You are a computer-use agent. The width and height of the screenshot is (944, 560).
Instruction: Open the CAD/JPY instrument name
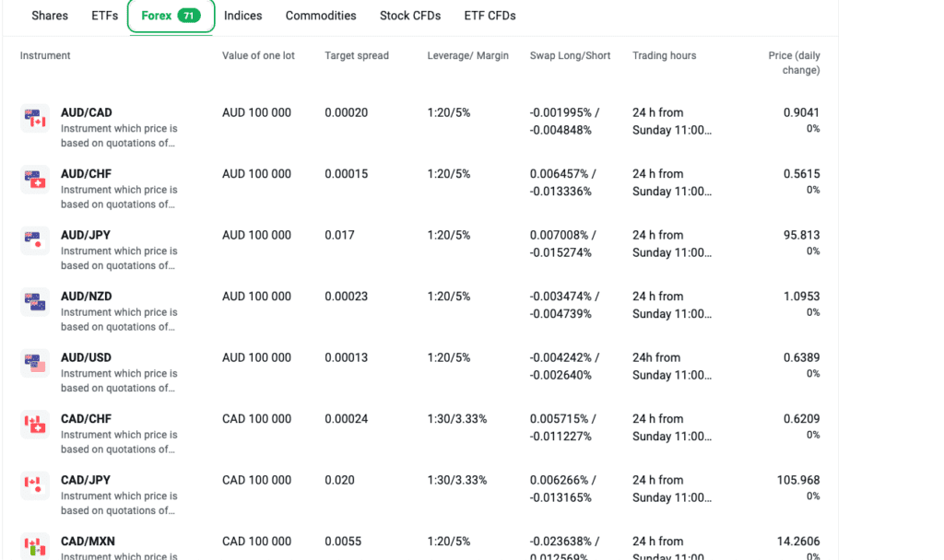pos(86,481)
